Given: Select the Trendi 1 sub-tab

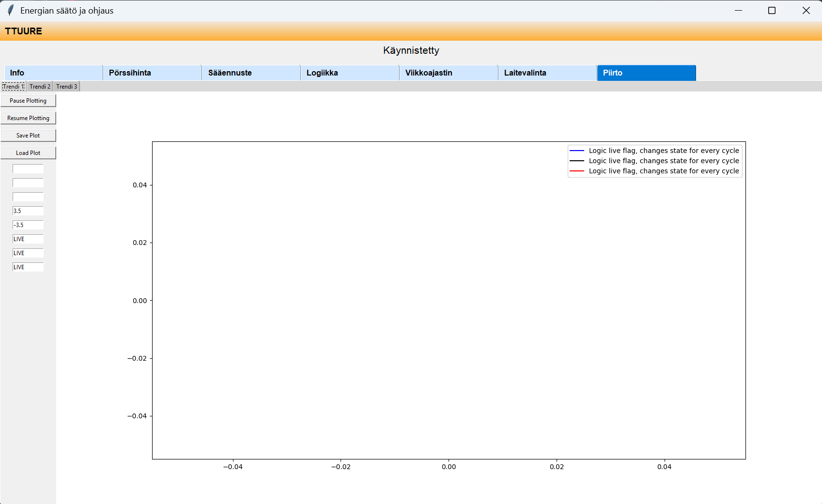Looking at the screenshot, I should (14, 87).
